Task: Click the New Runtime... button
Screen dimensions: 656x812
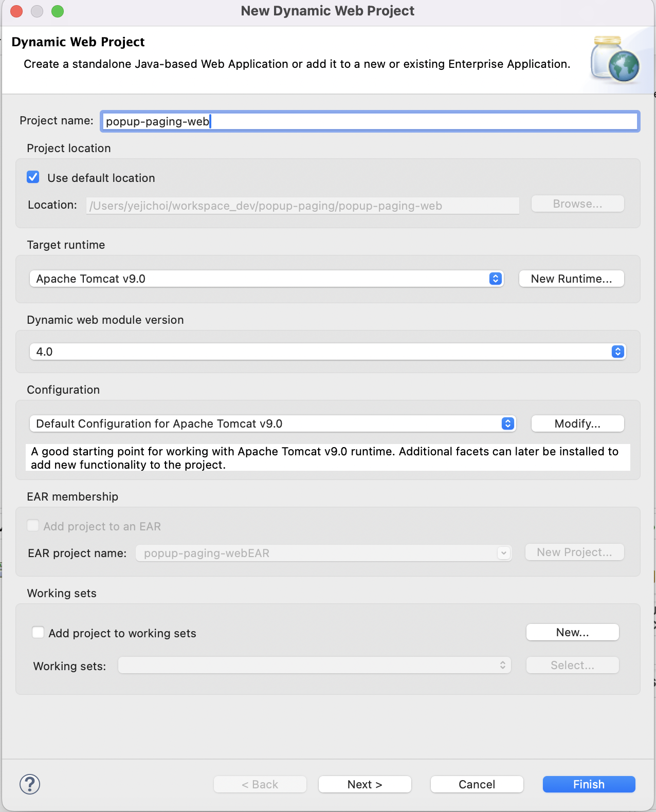Action: tap(572, 279)
